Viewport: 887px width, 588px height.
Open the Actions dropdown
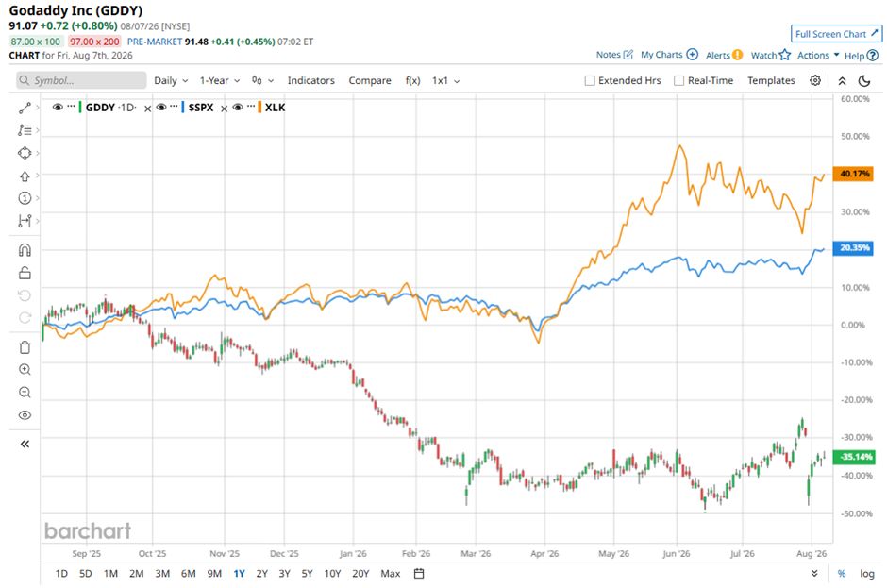pos(818,55)
